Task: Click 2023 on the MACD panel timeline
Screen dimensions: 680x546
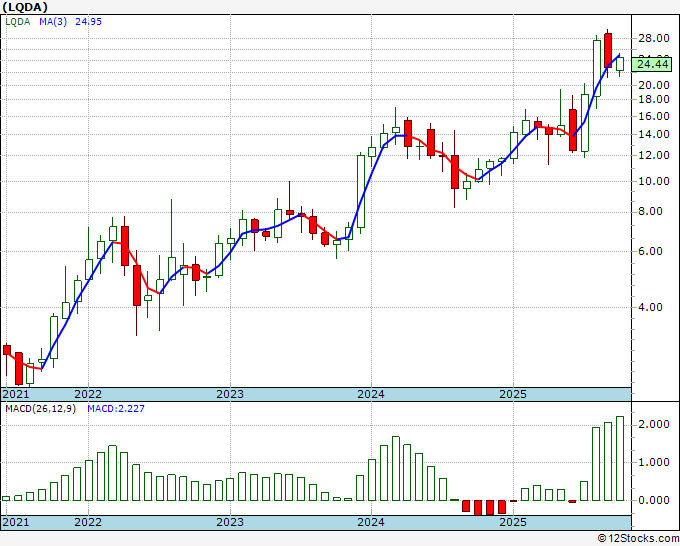Action: 230,522
